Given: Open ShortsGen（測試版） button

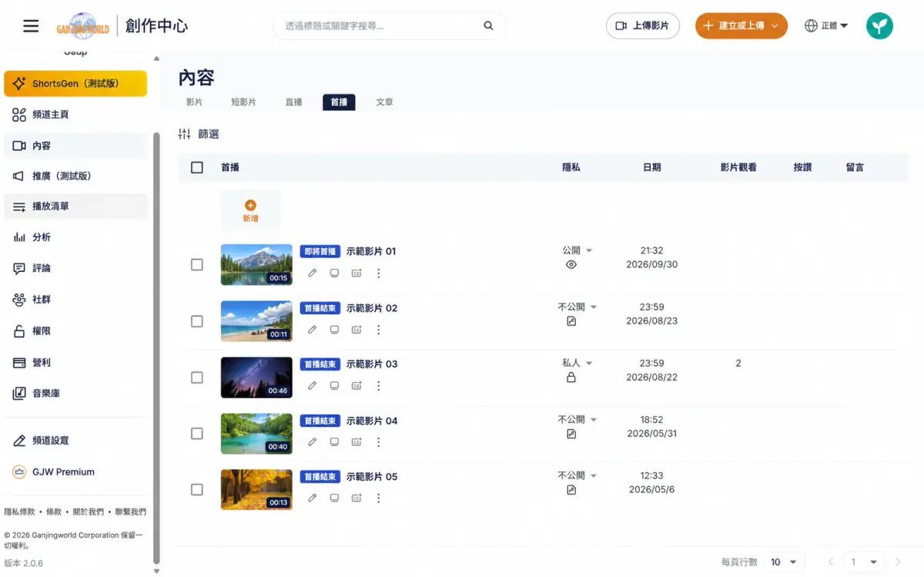Looking at the screenshot, I should pos(75,83).
